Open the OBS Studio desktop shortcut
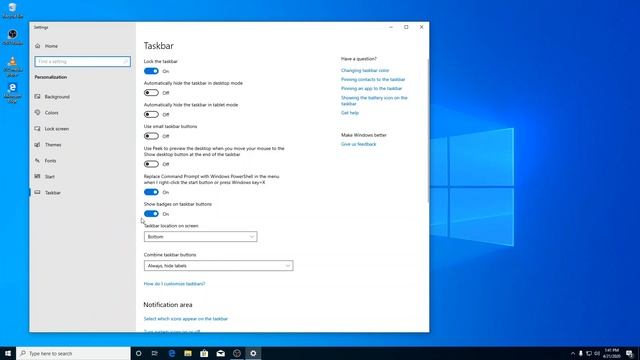 [x=13, y=37]
